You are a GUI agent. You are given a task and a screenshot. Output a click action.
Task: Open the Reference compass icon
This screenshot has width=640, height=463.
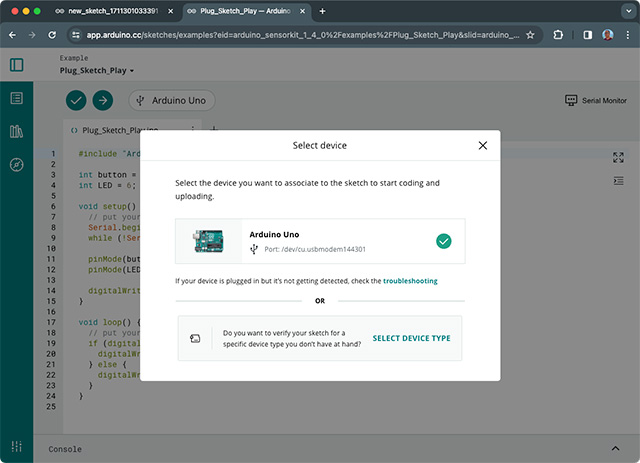click(16, 164)
